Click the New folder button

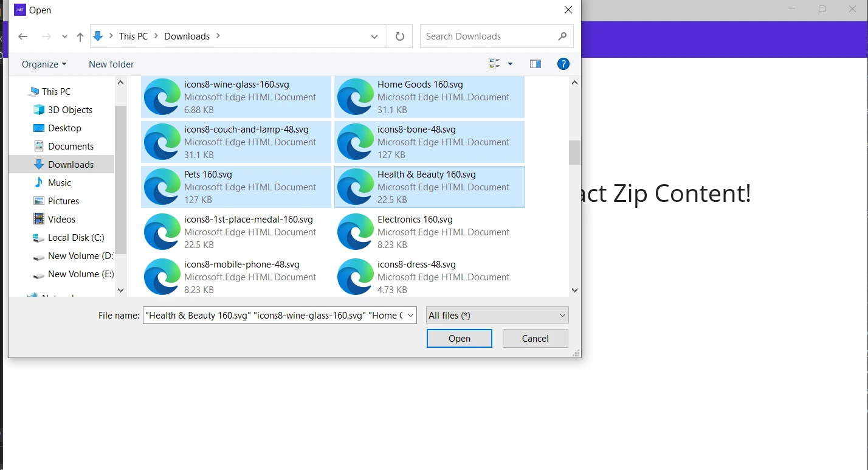point(111,64)
